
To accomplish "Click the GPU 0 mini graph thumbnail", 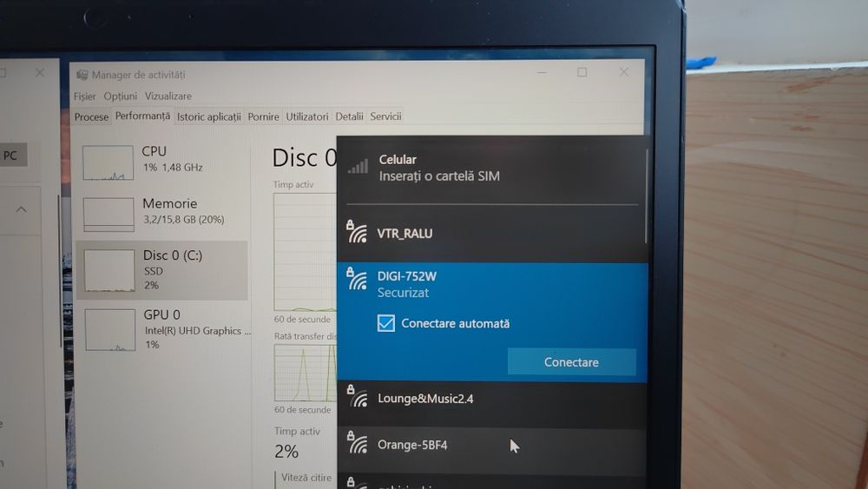I will coord(109,330).
